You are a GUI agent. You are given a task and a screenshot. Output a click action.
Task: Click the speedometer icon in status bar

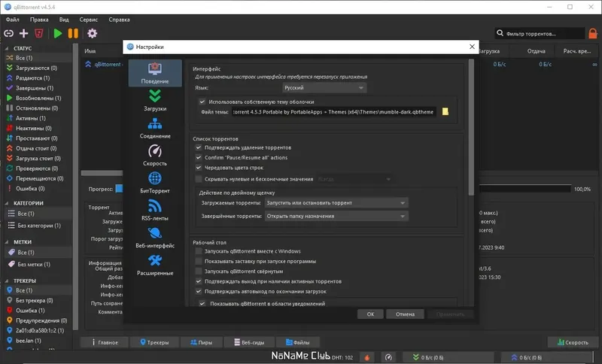pyautogui.click(x=388, y=357)
